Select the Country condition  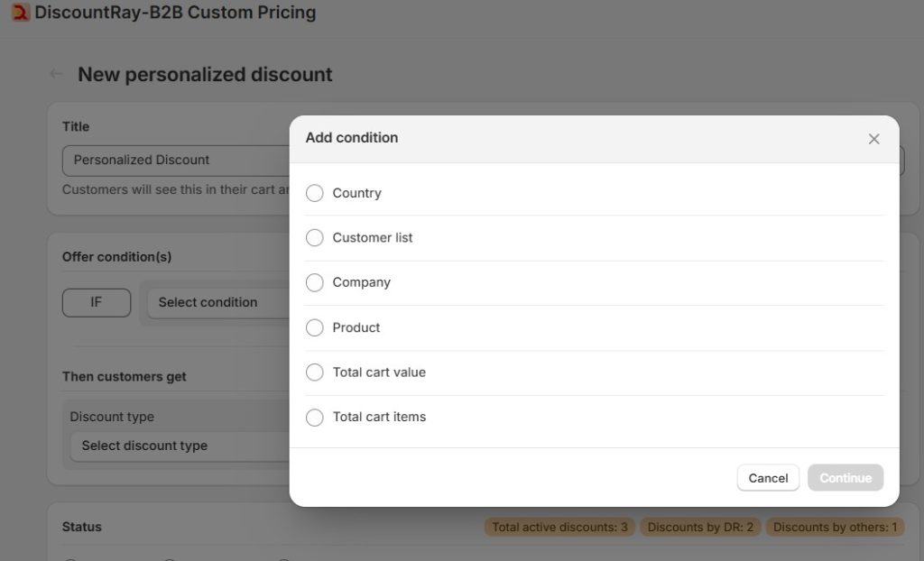(314, 193)
